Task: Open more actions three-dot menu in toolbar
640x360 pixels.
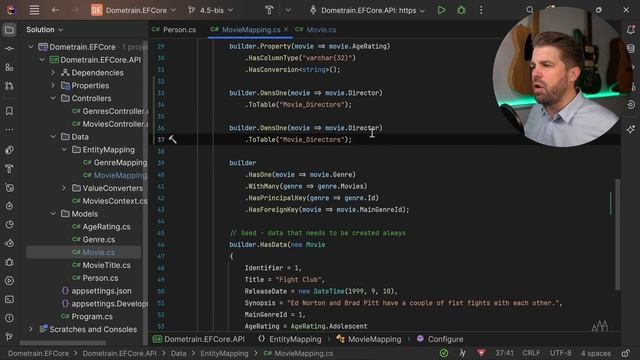Action: coord(481,10)
